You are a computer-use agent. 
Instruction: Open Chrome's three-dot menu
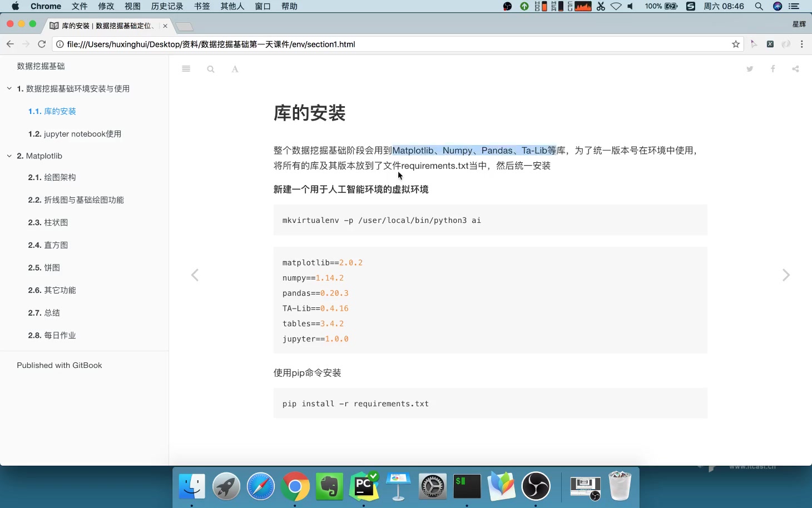coord(801,44)
